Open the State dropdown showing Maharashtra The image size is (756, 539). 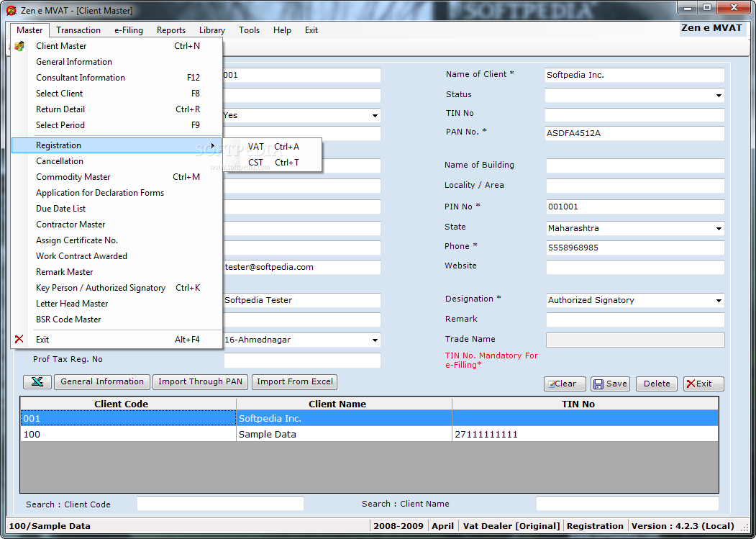[x=719, y=229]
